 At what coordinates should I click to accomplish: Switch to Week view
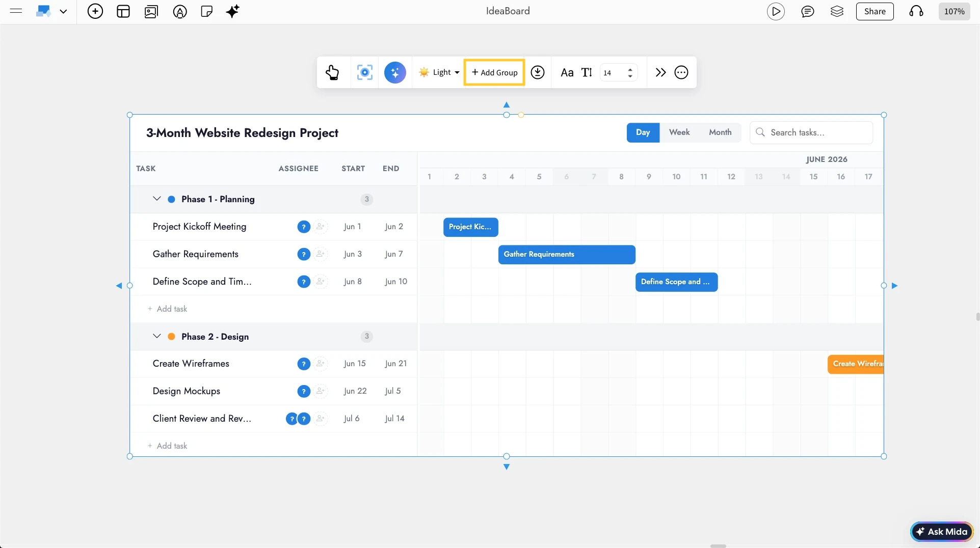point(679,132)
